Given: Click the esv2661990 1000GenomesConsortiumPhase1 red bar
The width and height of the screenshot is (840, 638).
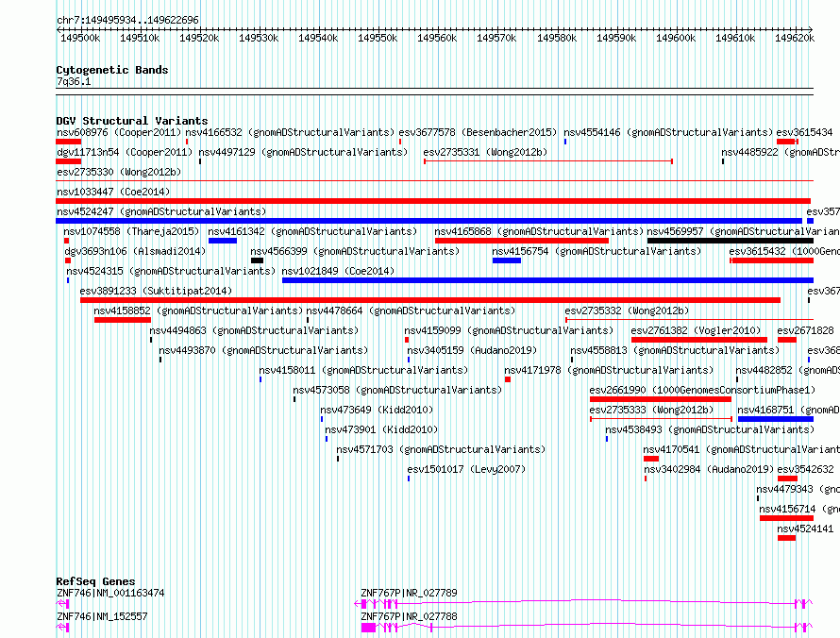Looking at the screenshot, I should coord(661,399).
